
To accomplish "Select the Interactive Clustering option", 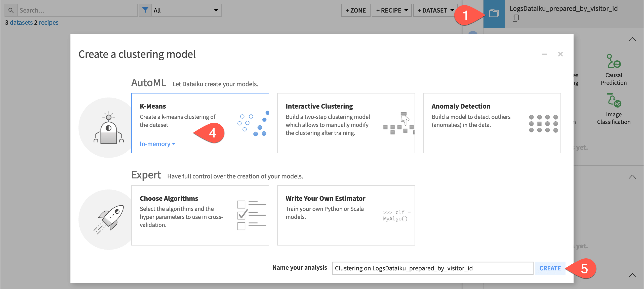I will click(x=346, y=123).
